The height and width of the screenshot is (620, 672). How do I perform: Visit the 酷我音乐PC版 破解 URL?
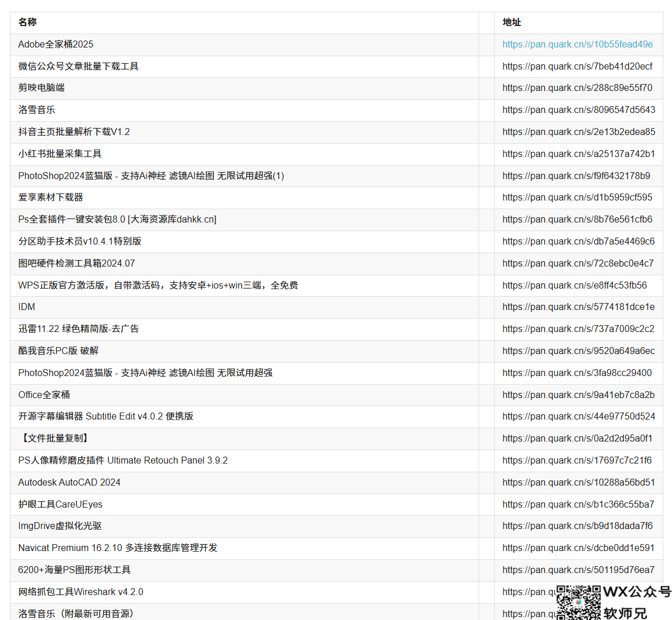pyautogui.click(x=579, y=351)
